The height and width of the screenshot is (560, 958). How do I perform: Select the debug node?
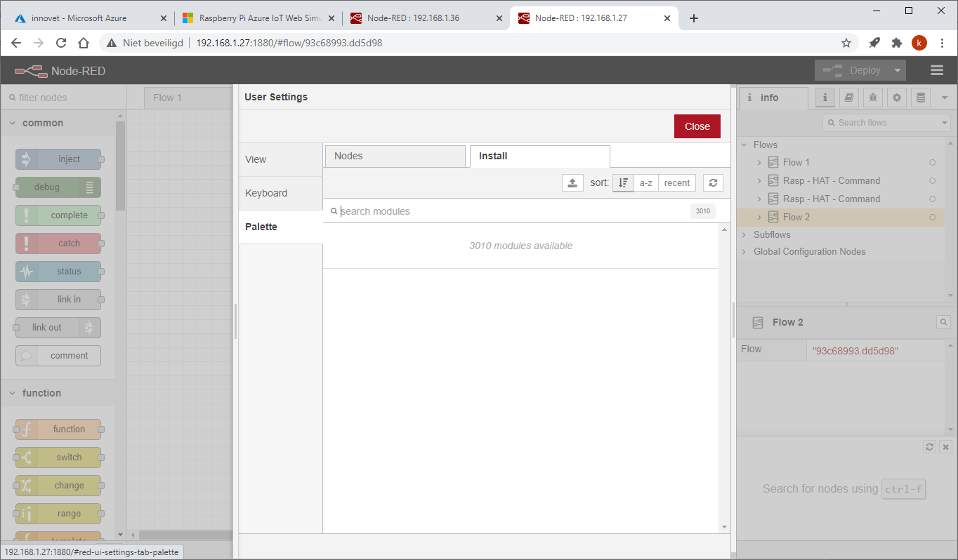pyautogui.click(x=58, y=187)
